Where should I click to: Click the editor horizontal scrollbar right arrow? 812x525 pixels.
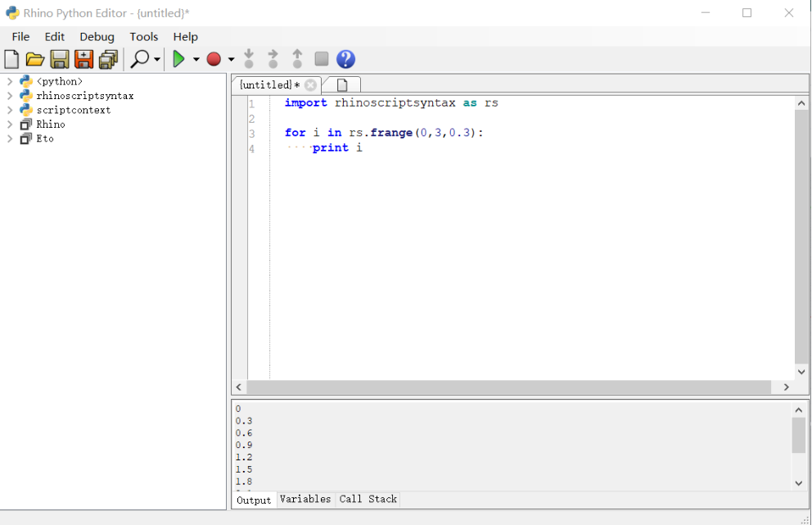[786, 387]
